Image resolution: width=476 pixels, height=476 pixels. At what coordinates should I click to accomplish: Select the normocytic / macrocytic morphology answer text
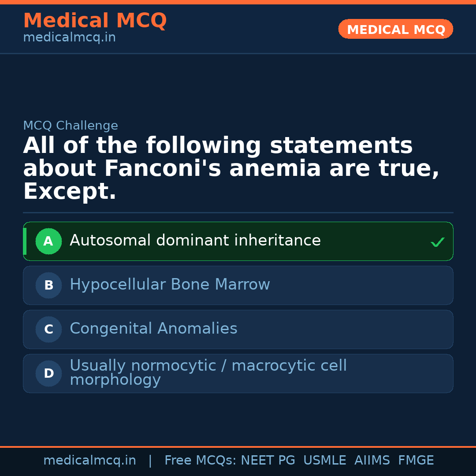coord(208,372)
